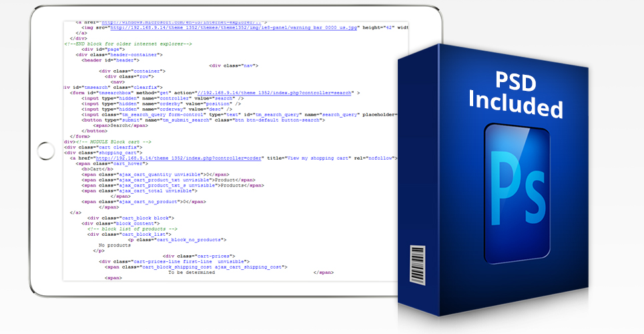
Task: Select the input class="tm_search_query form-control" line
Action: click(239, 115)
